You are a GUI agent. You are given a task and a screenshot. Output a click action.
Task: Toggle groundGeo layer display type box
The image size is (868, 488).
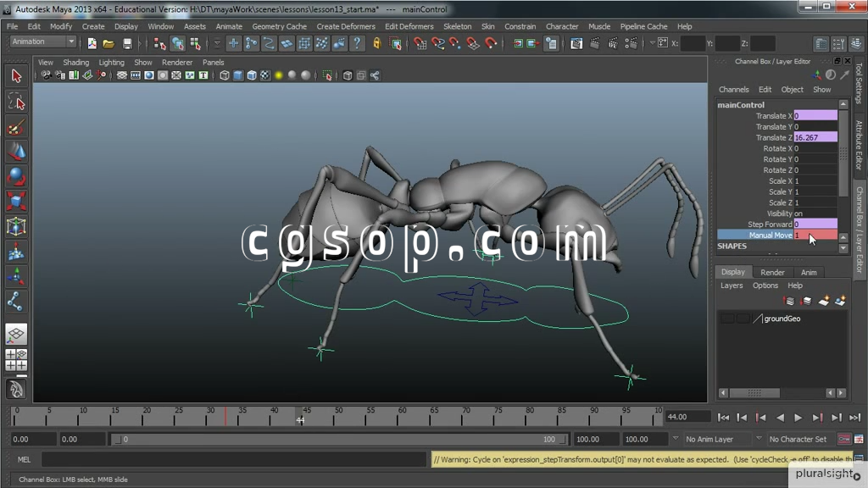(743, 319)
